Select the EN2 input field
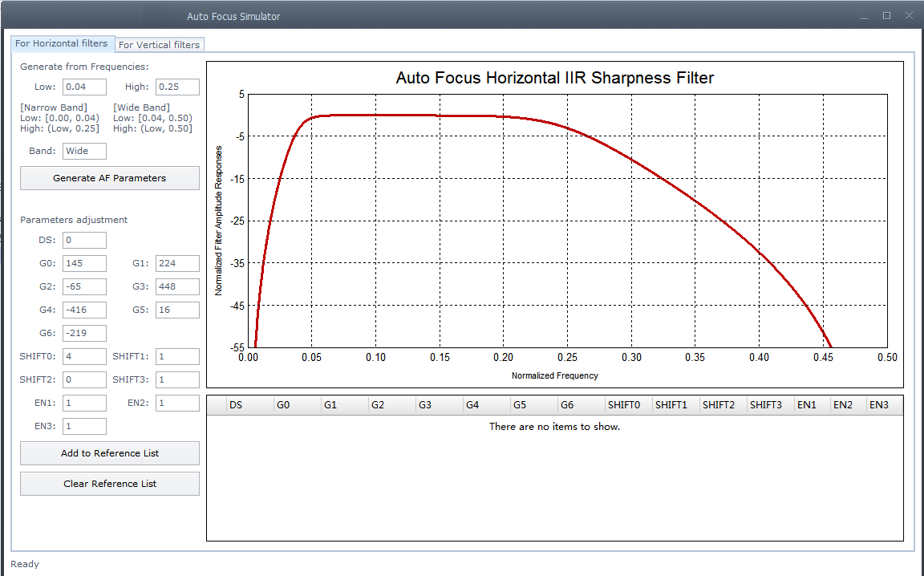Screen dimensions: 924x576 point(177,403)
